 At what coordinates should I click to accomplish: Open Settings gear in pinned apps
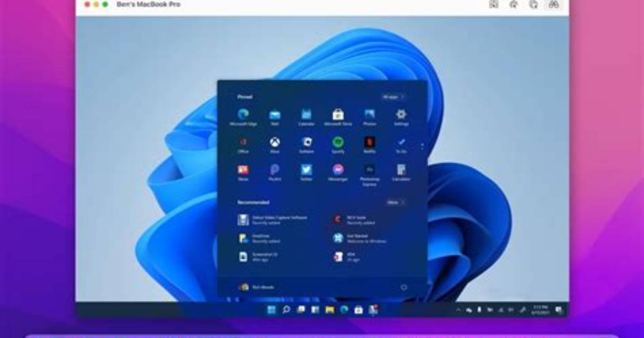pos(401,117)
